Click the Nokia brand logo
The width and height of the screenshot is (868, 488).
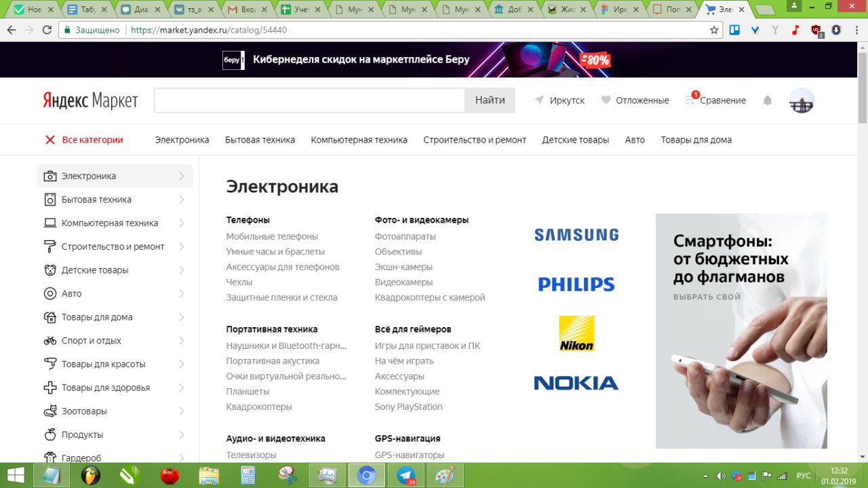click(x=576, y=383)
